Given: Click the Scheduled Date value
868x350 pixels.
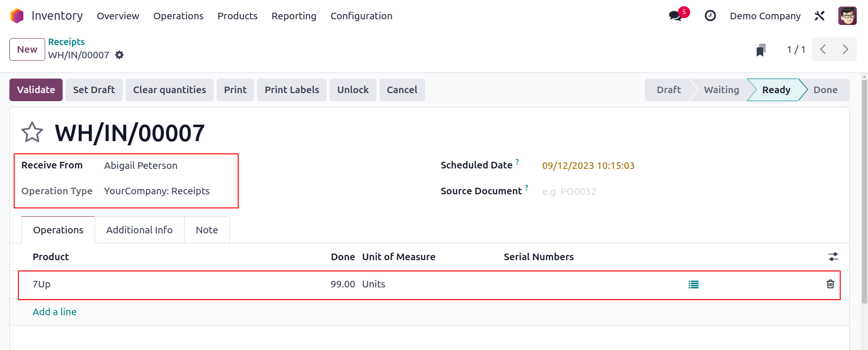Looking at the screenshot, I should (588, 166).
